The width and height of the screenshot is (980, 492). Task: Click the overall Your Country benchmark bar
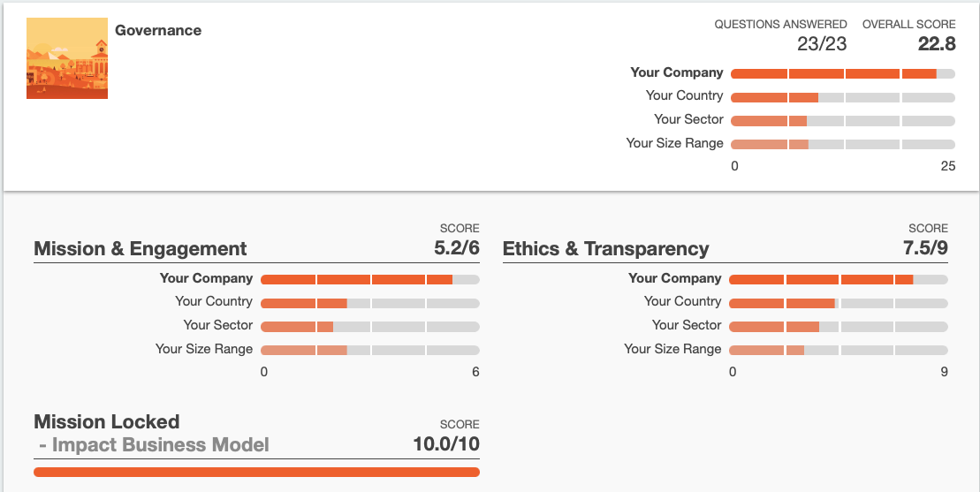(843, 97)
